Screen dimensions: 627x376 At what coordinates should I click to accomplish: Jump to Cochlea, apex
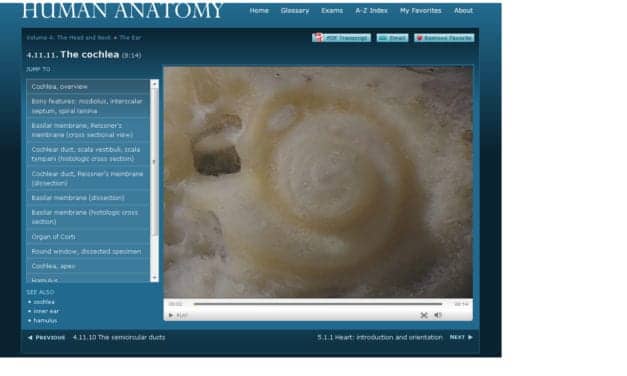click(88, 266)
